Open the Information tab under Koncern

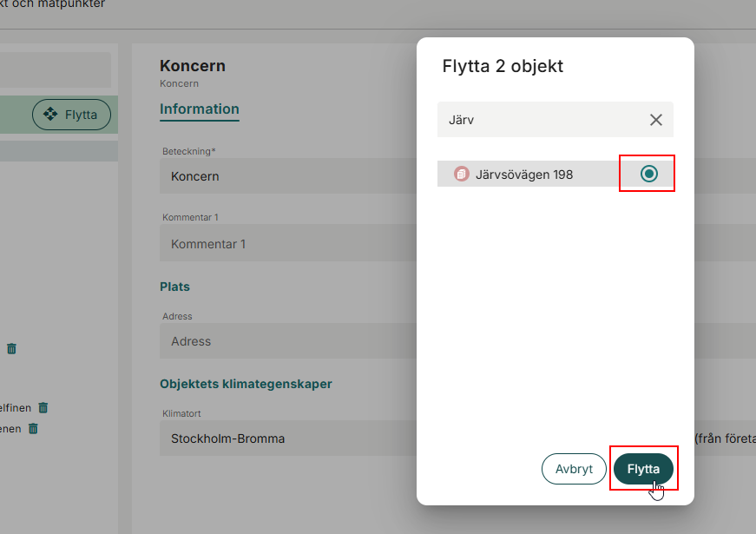point(200,109)
